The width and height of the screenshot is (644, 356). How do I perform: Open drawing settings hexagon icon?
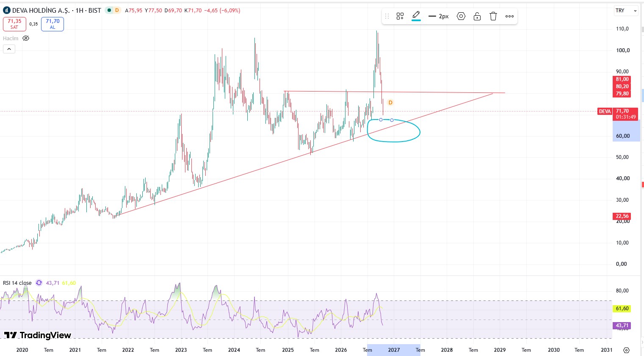[x=461, y=16]
